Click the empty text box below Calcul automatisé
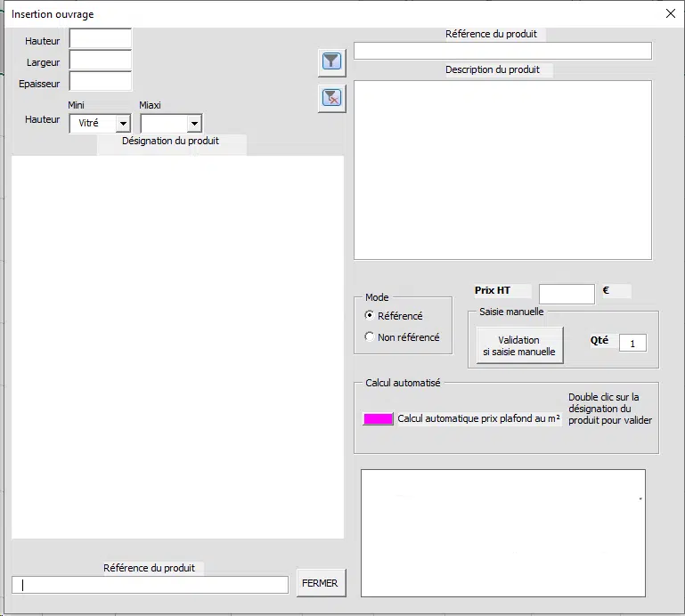The width and height of the screenshot is (685, 616). point(502,532)
